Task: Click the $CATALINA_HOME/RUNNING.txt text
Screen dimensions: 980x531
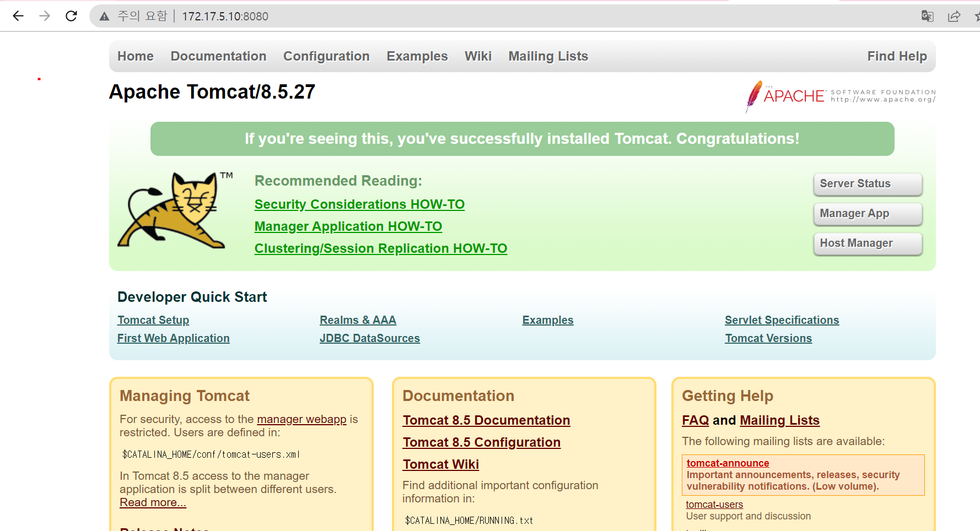Action: [469, 521]
